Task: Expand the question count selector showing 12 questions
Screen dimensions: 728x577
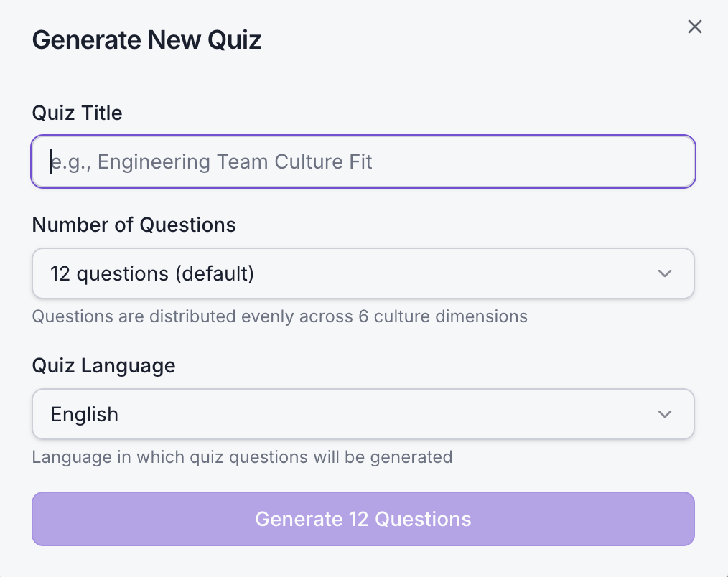Action: coord(363,273)
